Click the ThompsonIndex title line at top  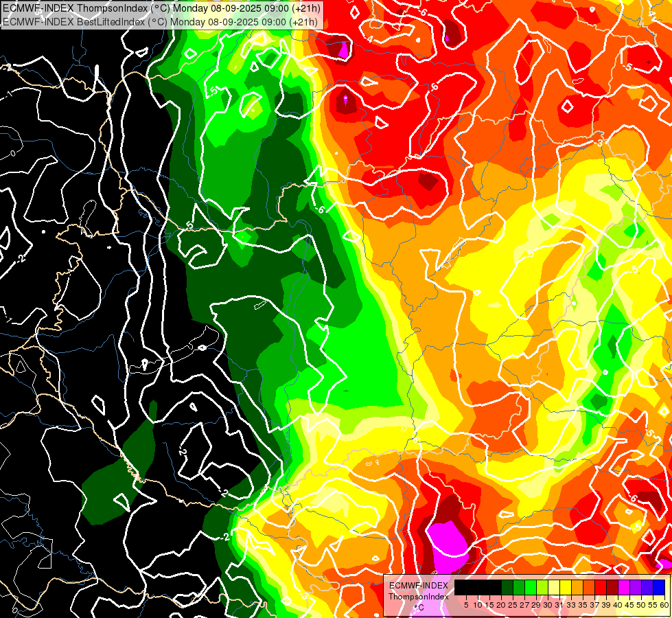(161, 8)
